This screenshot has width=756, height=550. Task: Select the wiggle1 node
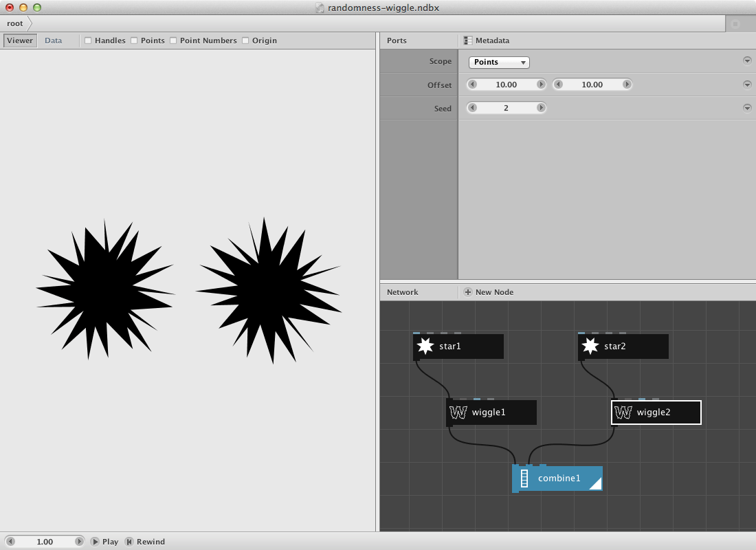[x=491, y=412]
